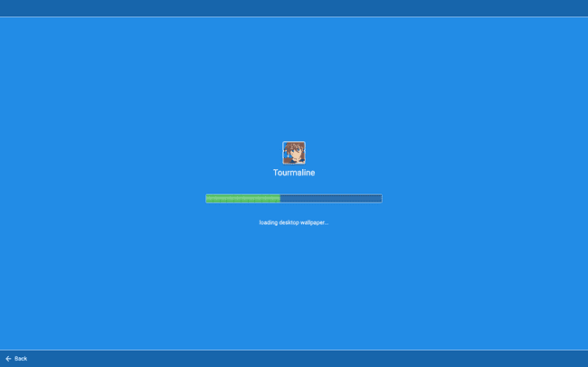Click the green loading progress bar
Viewport: 588px width, 367px height.
pos(294,199)
